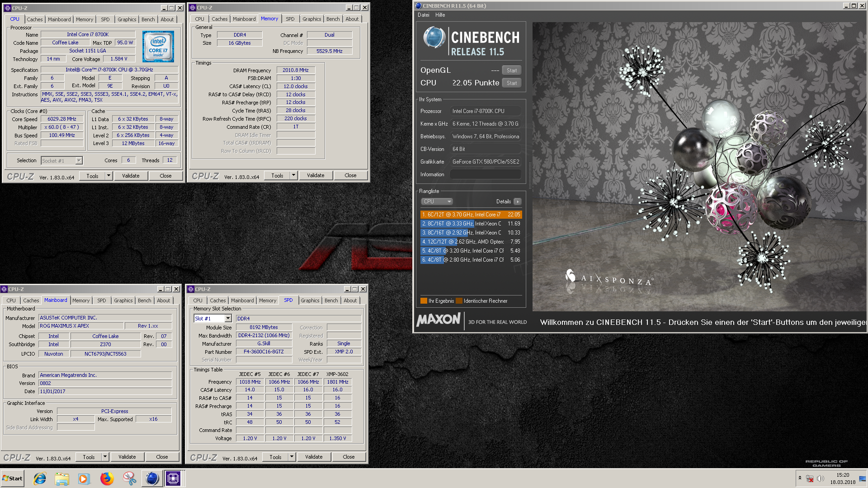The height and width of the screenshot is (488, 868).
Task: Switch to About tab in CPU-Z Mainboard-tab window
Action: (x=164, y=300)
